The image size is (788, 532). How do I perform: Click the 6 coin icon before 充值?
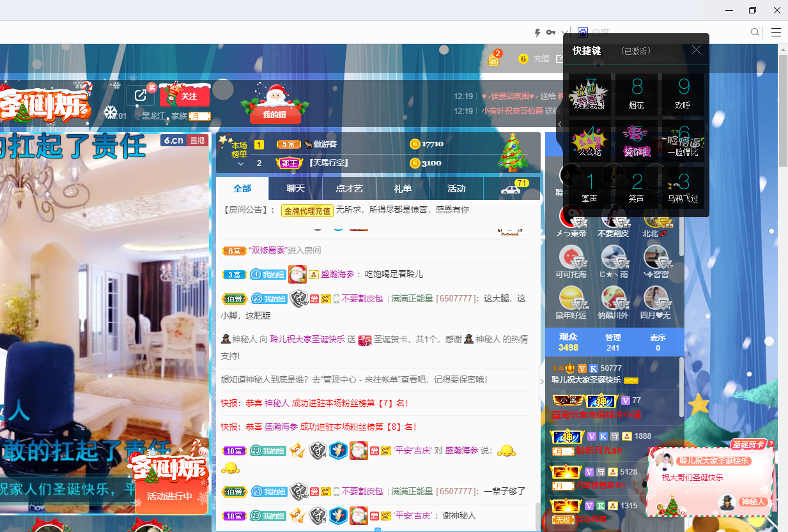[x=523, y=59]
